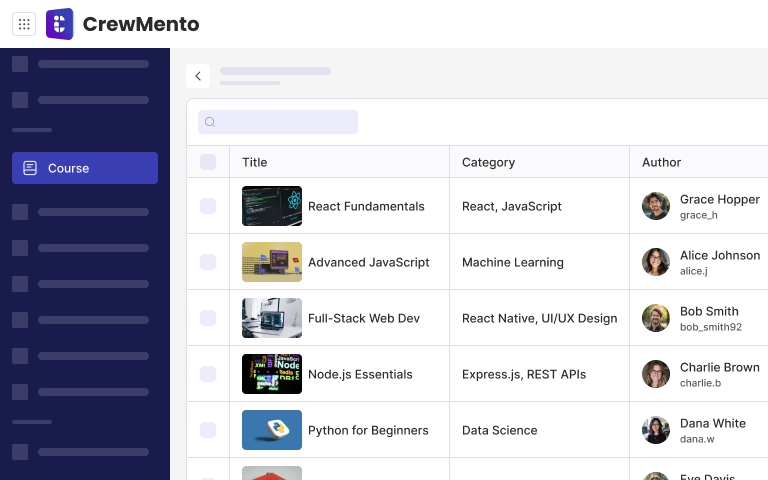The height and width of the screenshot is (480, 768).
Task: Open the Full-Stack Web Dev thumbnail
Action: click(x=272, y=318)
